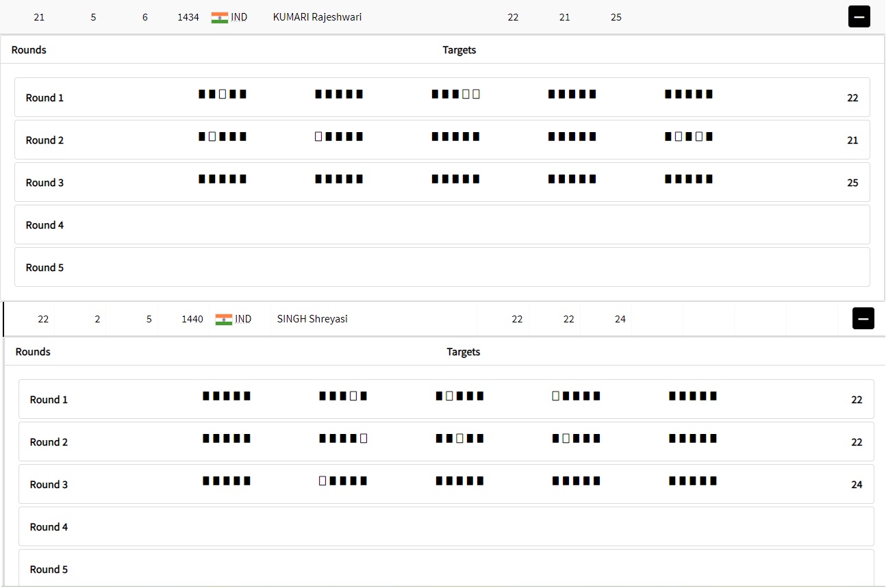
Task: Click missed target in Kumari's Round 2 second series
Action: (318, 137)
